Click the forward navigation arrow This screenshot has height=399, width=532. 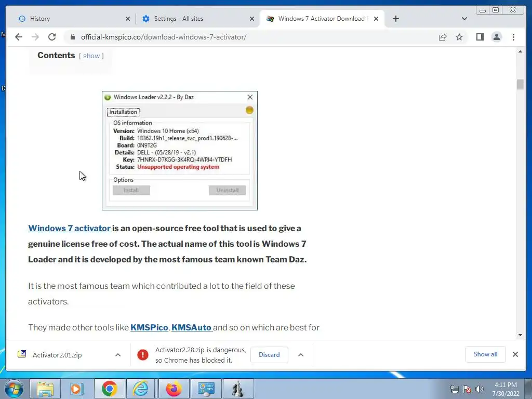point(35,37)
